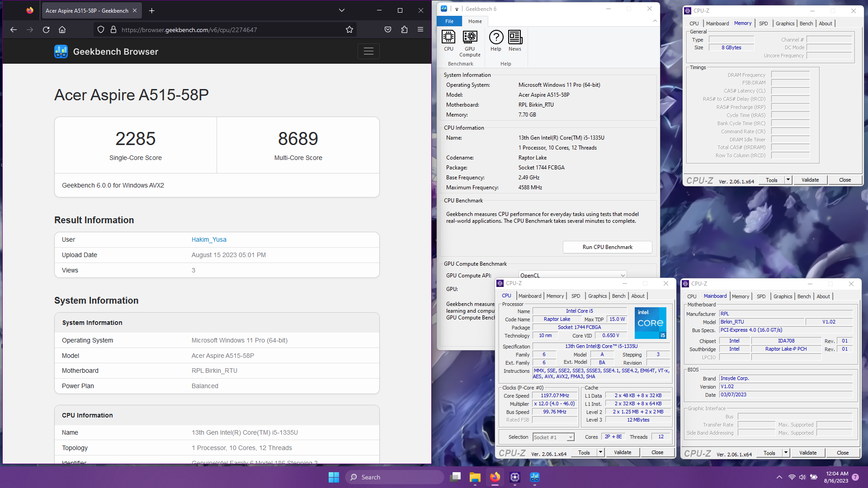The height and width of the screenshot is (488, 868).
Task: Select the 2285 single-core score
Action: point(136,139)
